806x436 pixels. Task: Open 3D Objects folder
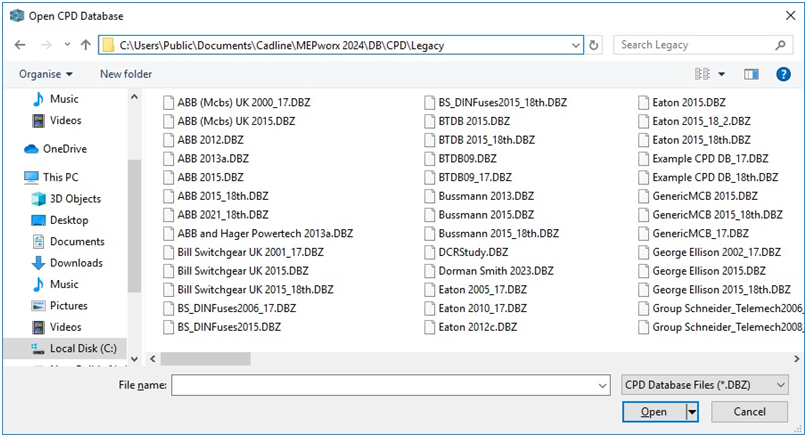click(x=66, y=198)
